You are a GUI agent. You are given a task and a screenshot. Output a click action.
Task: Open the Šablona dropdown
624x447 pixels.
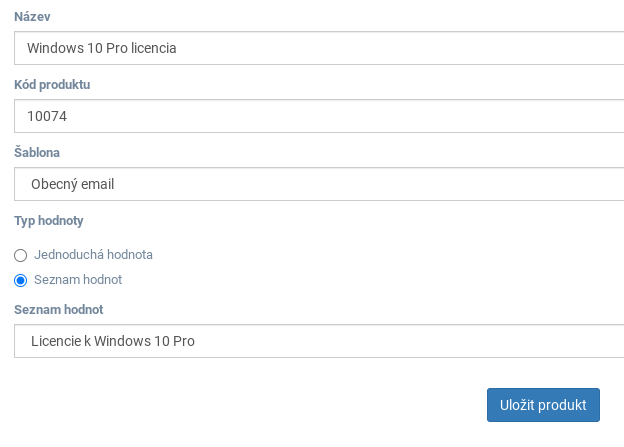[x=319, y=184]
